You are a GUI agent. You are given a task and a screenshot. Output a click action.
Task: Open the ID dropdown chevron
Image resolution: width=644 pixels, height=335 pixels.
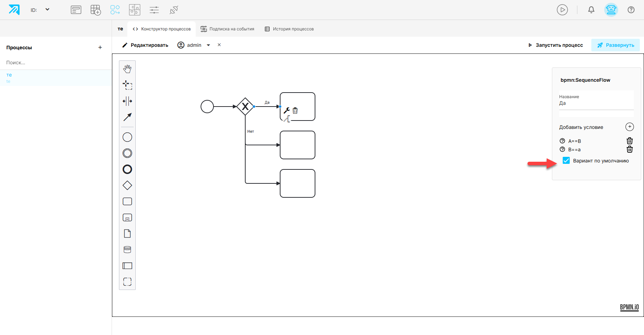47,9
